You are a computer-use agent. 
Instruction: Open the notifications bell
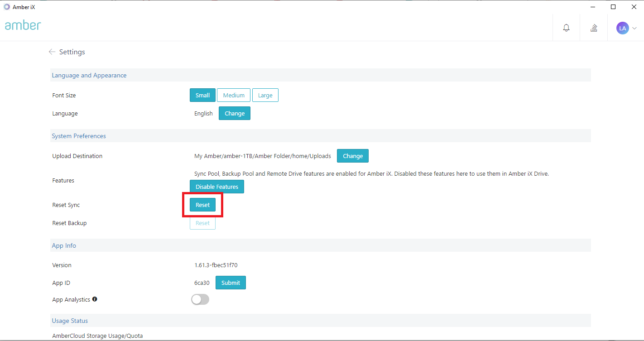[x=566, y=28]
